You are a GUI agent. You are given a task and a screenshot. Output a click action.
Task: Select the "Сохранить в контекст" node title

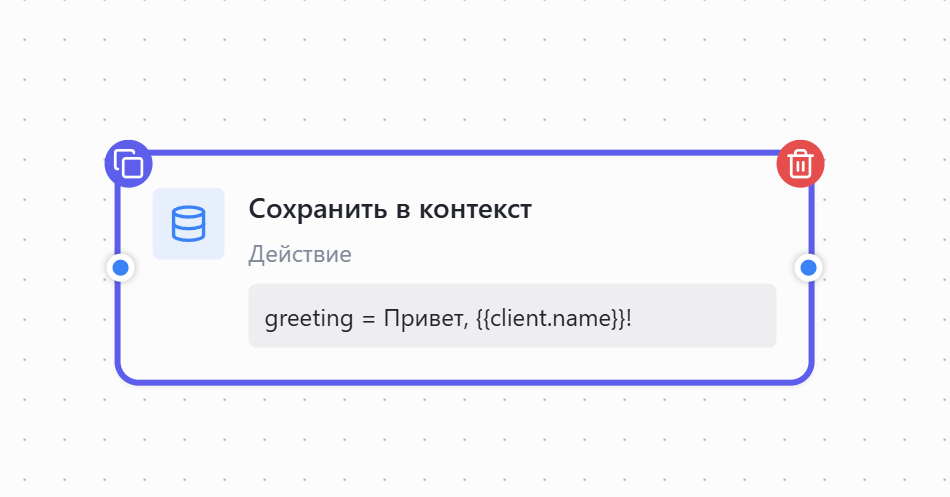pyautogui.click(x=390, y=209)
